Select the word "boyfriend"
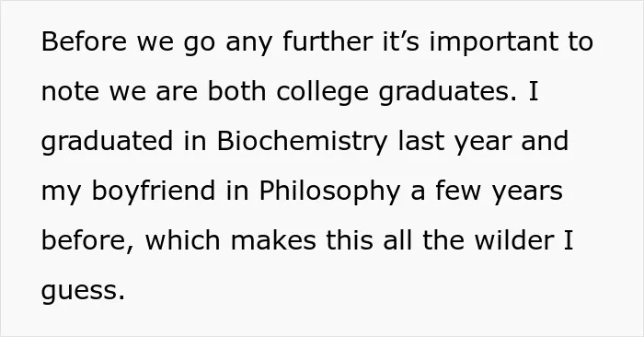Viewport: 644px width, 337px height. [154, 192]
